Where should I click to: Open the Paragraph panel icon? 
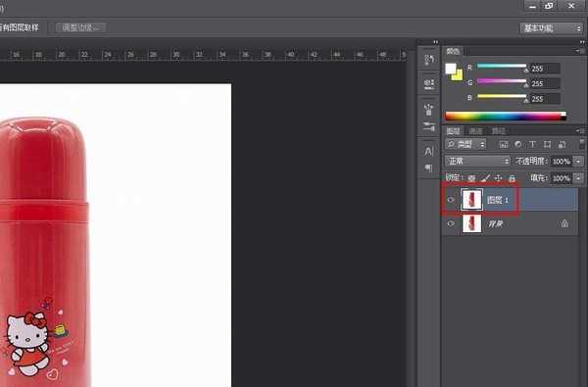(x=429, y=168)
